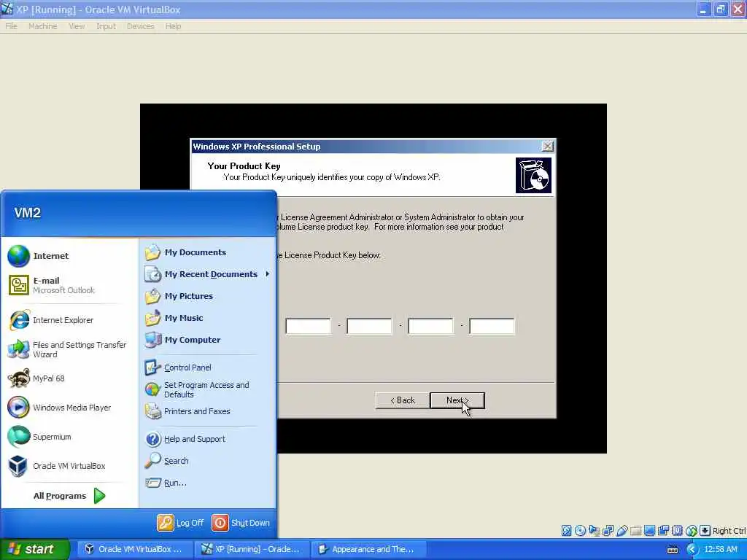Click the last product key field
This screenshot has width=747, height=560.
tap(492, 326)
